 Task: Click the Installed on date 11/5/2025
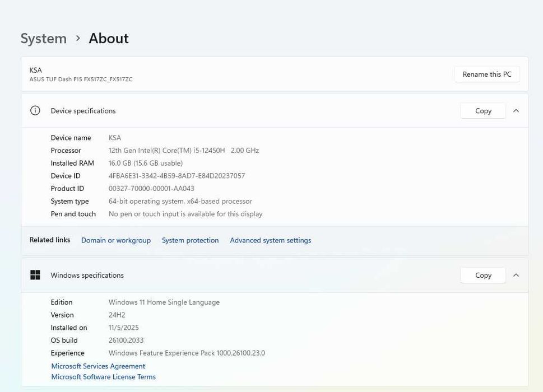click(124, 328)
